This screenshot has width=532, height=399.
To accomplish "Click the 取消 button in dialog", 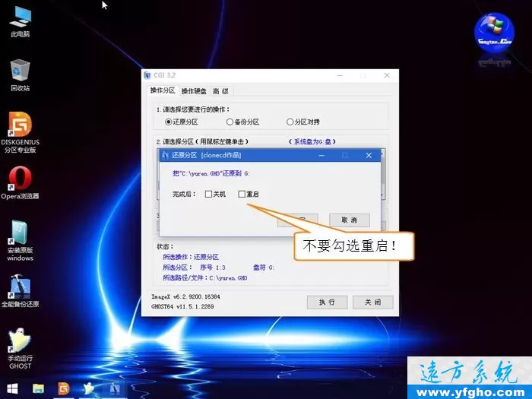I will pos(350,220).
